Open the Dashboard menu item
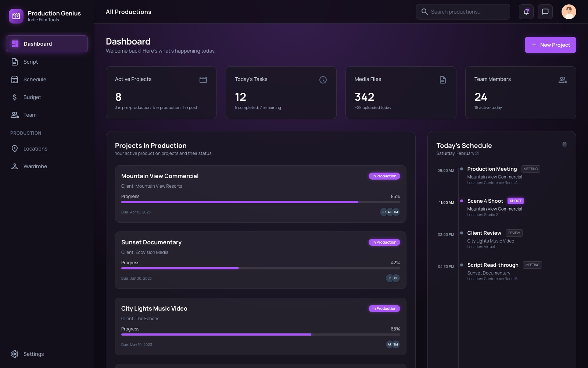The width and height of the screenshot is (588, 368). click(x=47, y=44)
